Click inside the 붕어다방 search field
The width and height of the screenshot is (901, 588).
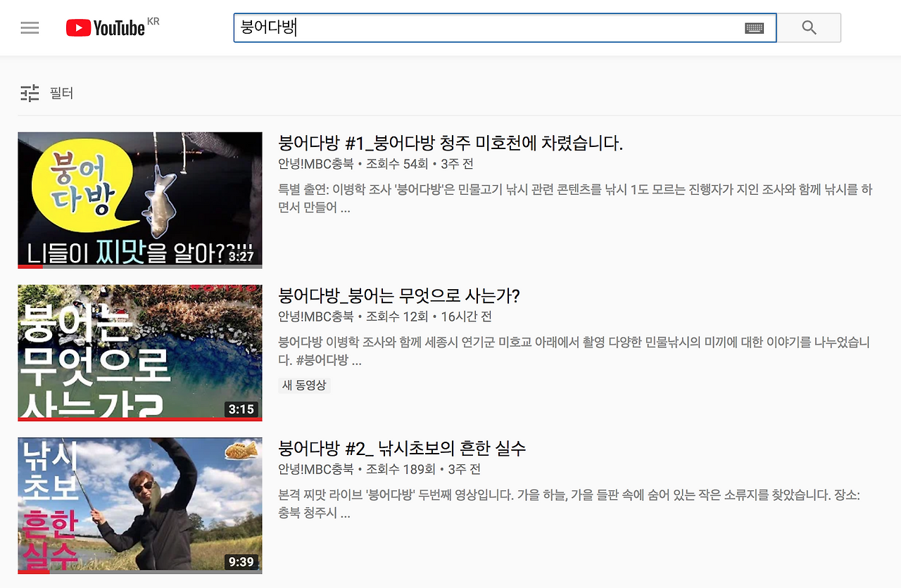tap(505, 28)
